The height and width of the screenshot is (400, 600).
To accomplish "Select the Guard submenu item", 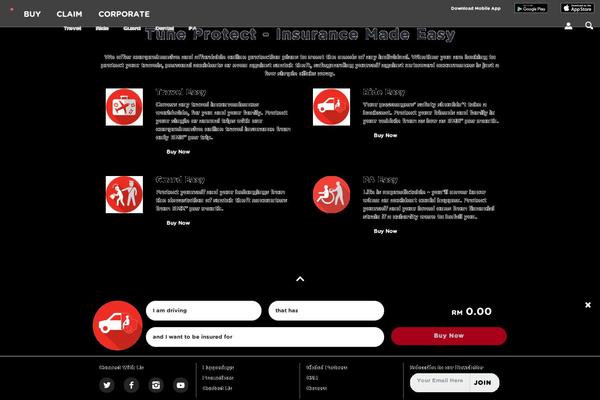I will coord(132,28).
